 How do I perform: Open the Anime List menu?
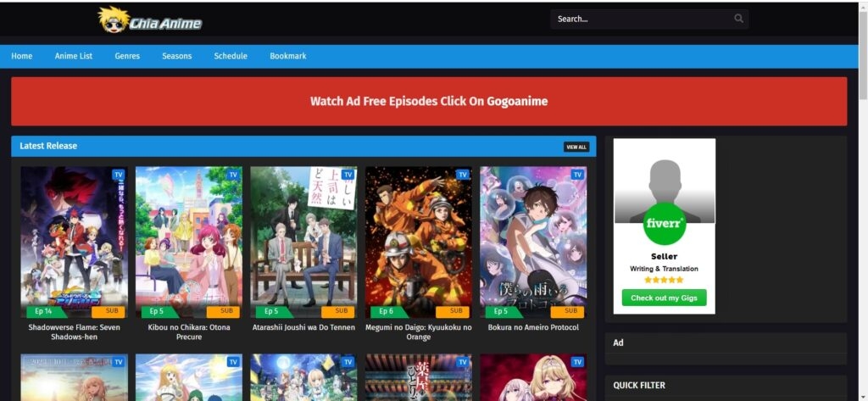pos(74,56)
